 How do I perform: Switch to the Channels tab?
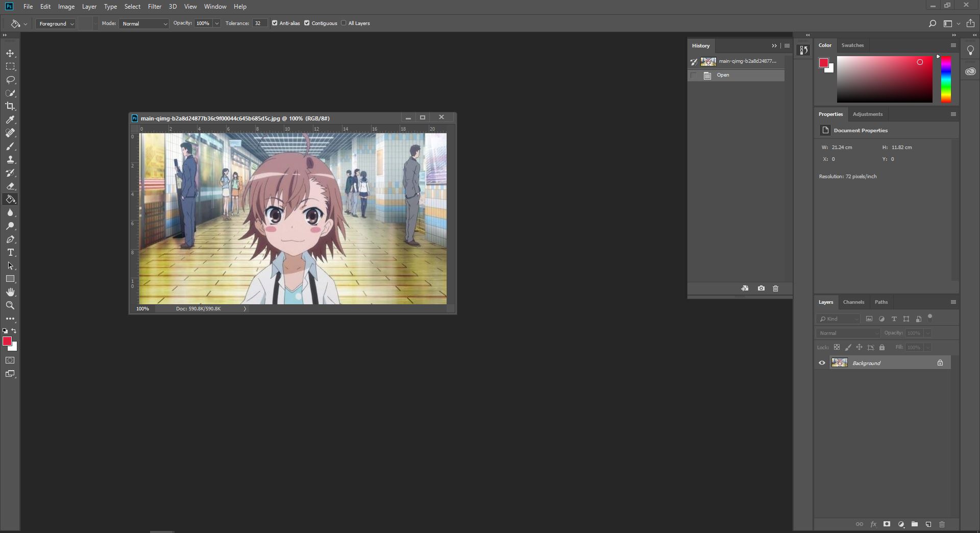coord(853,302)
